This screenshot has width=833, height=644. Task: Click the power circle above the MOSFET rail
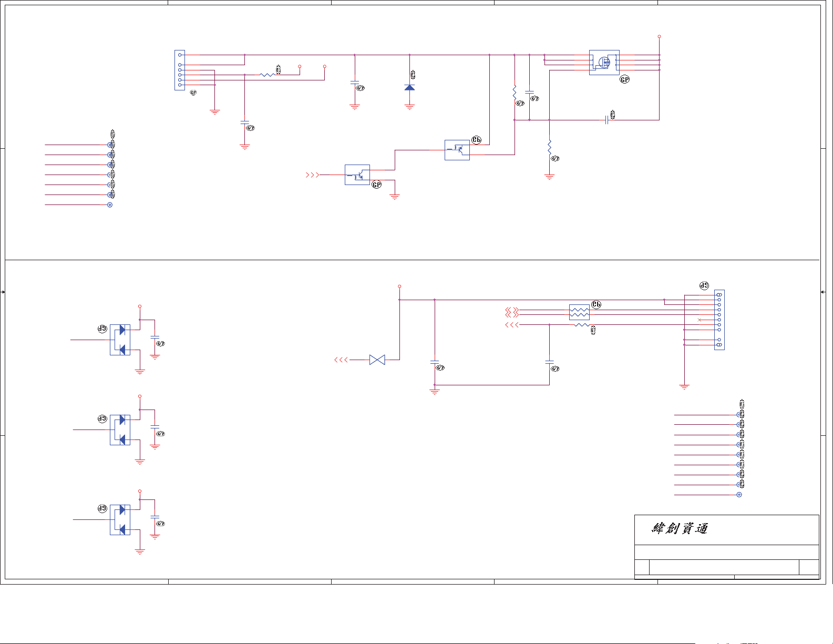pos(659,37)
